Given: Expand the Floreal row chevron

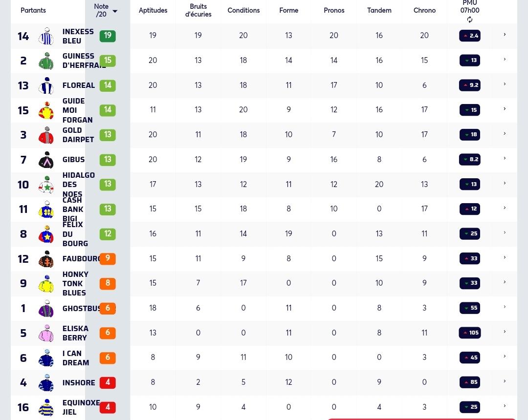Looking at the screenshot, I should pyautogui.click(x=505, y=84).
